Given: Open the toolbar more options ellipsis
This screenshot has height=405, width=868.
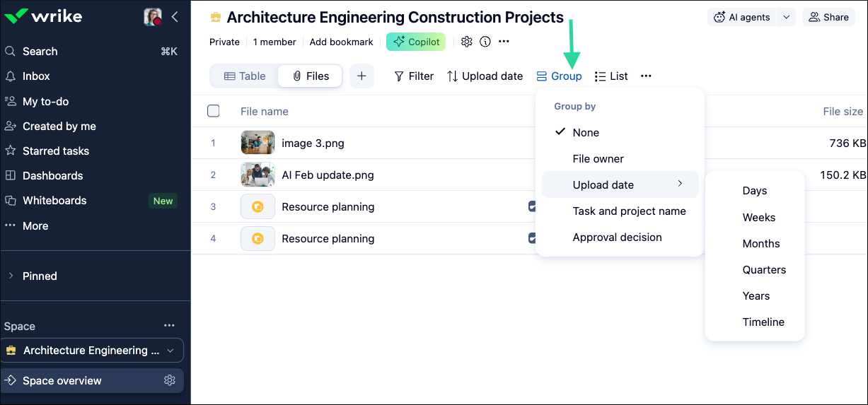Looking at the screenshot, I should (646, 76).
